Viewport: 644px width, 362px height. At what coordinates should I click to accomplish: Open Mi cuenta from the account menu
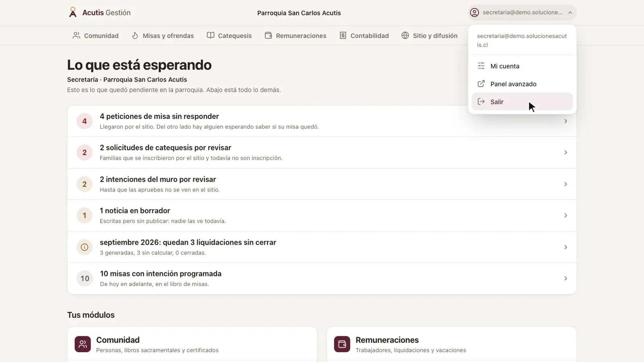[x=522, y=66]
